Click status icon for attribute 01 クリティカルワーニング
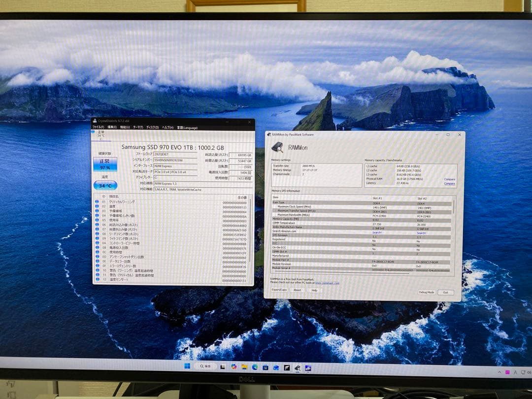Image resolution: width=532 pixels, height=399 pixels. (97, 201)
